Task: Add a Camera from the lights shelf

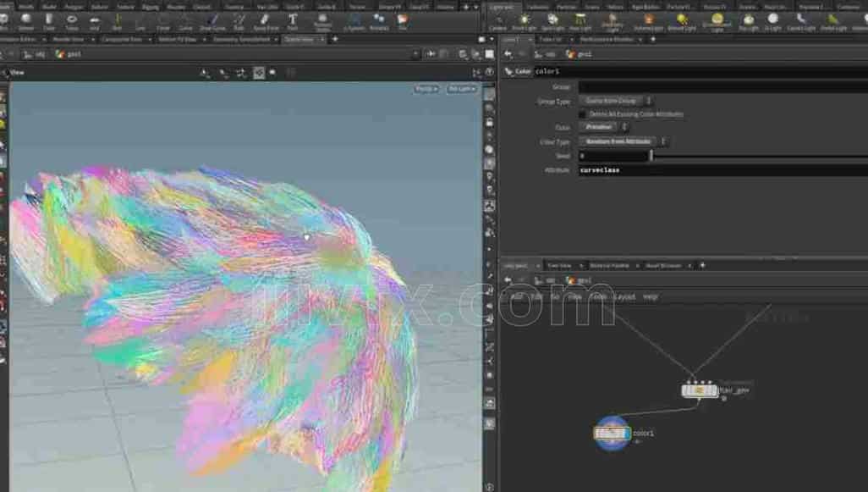Action: (x=497, y=22)
